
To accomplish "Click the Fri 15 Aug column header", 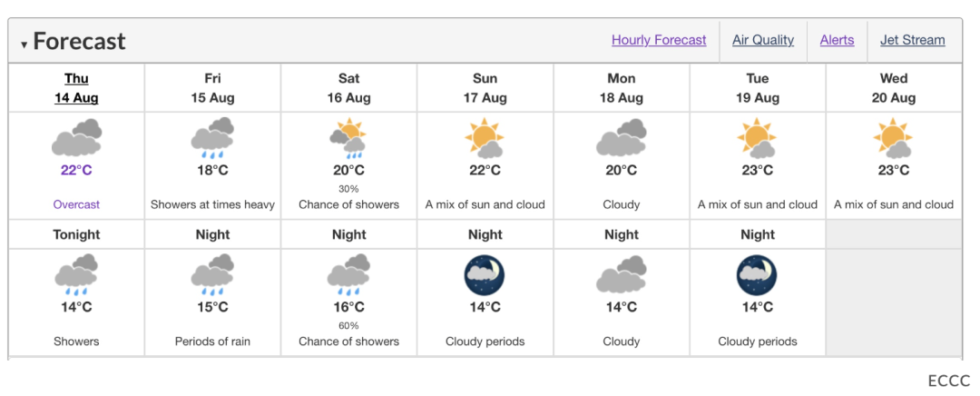I will (x=212, y=88).
